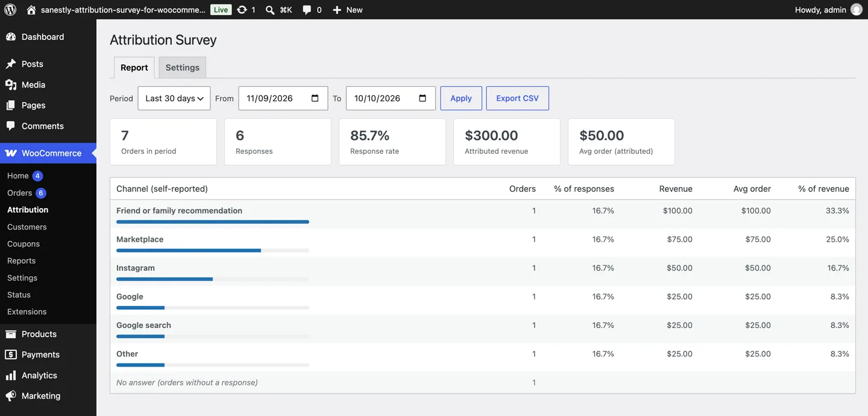Click the Google search channel name
The image size is (868, 416).
point(143,325)
